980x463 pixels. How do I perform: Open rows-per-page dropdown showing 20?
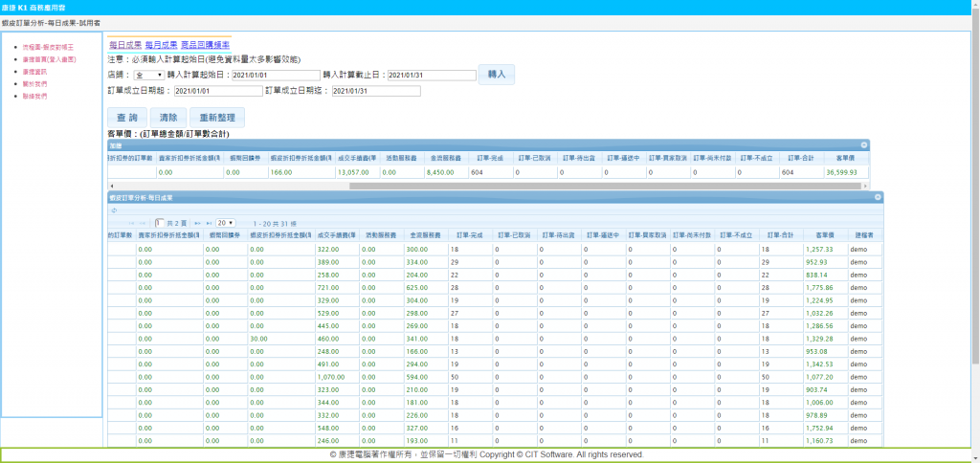coord(225,222)
